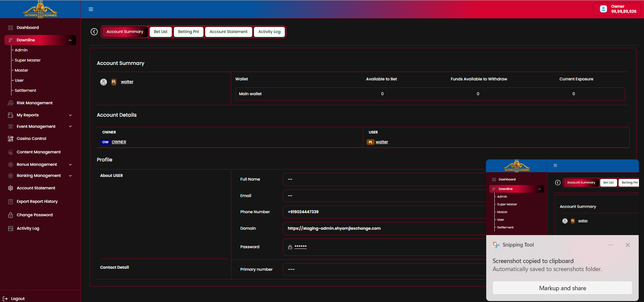Click the Content Management icon
Image resolution: width=644 pixels, height=302 pixels.
point(10,152)
